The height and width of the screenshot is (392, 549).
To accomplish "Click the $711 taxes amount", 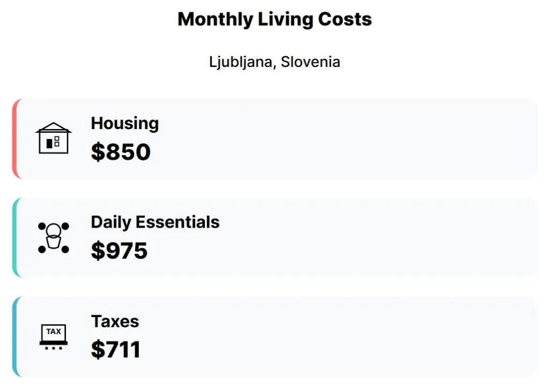I will 116,350.
